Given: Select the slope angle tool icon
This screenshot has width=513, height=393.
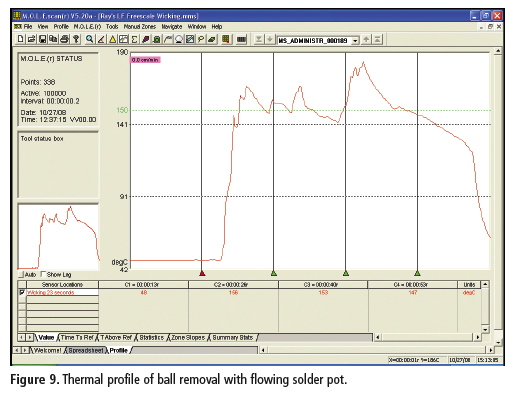Looking at the screenshot, I should click(x=101, y=39).
